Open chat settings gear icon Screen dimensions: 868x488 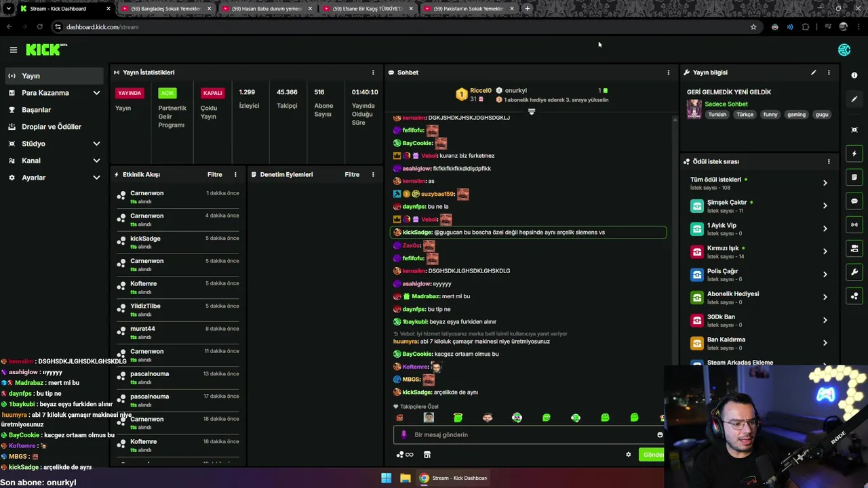pos(628,455)
